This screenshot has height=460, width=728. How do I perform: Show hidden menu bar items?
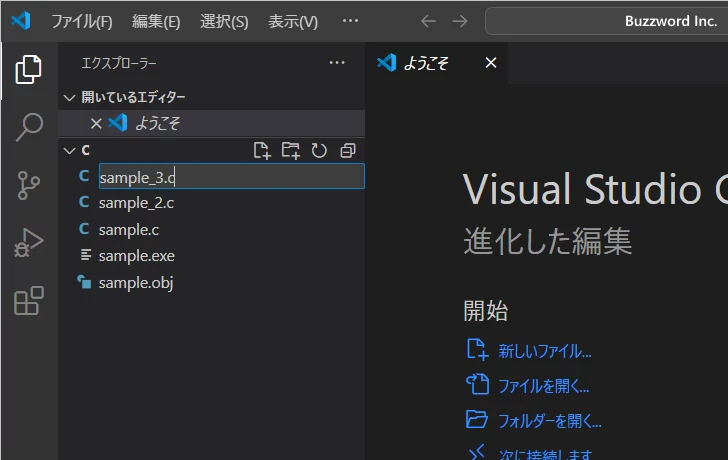350,21
